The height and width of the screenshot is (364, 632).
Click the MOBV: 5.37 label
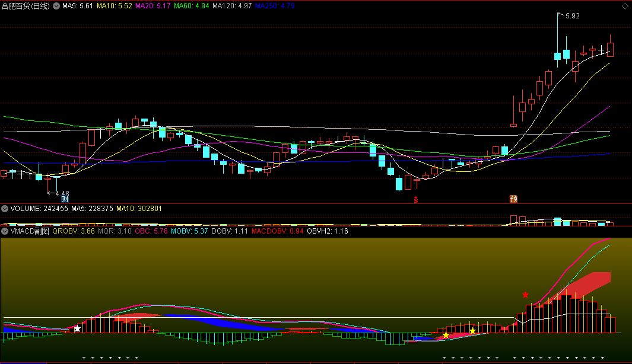coord(189,231)
